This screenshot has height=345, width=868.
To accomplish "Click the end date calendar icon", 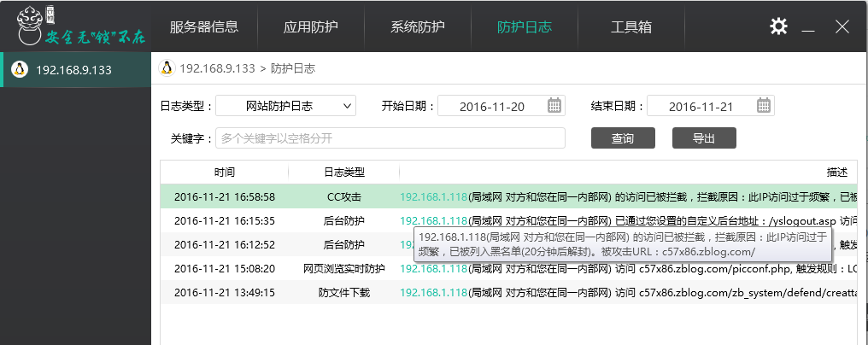I will 765,106.
